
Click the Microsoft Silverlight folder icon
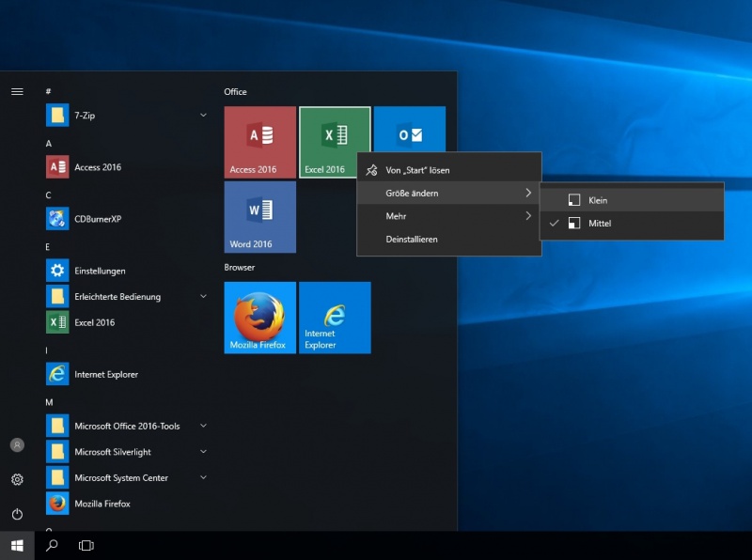pos(57,452)
